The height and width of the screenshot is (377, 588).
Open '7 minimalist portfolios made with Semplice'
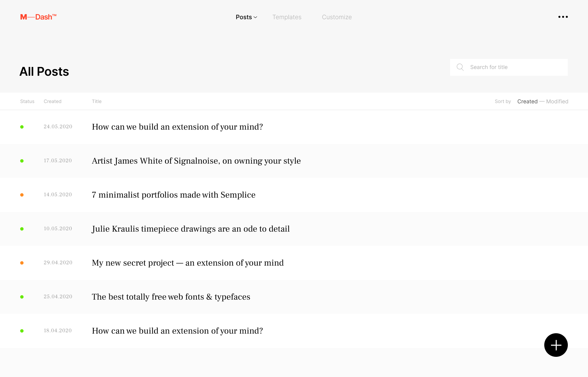point(174,195)
